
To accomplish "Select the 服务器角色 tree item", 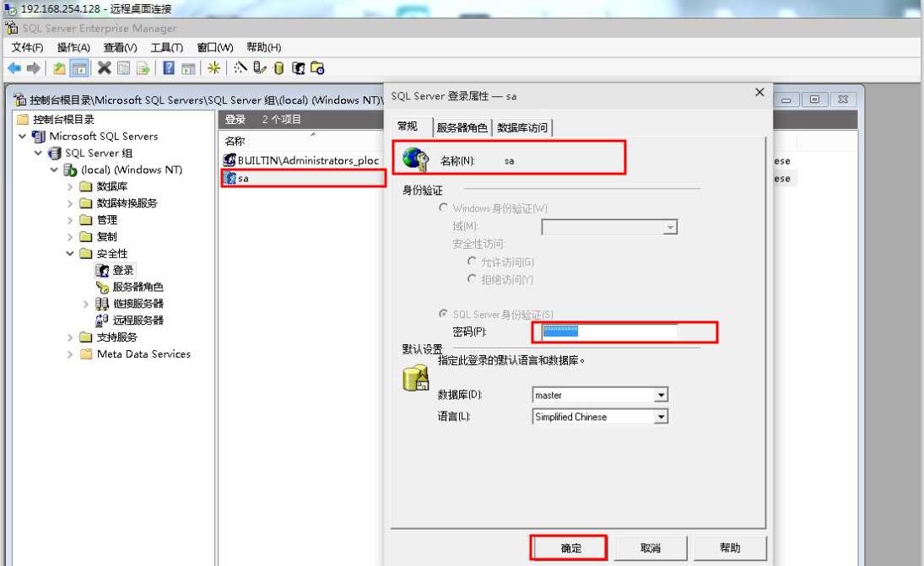I will click(138, 287).
